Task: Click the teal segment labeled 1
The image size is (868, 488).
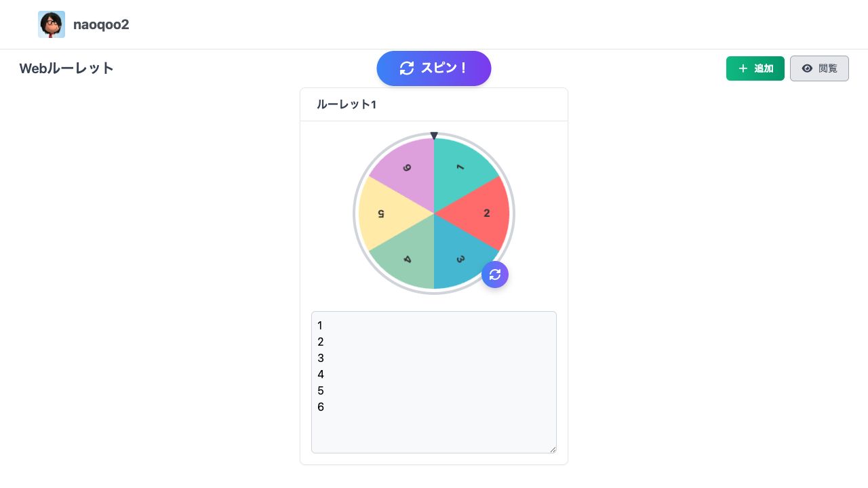Action: tap(462, 171)
